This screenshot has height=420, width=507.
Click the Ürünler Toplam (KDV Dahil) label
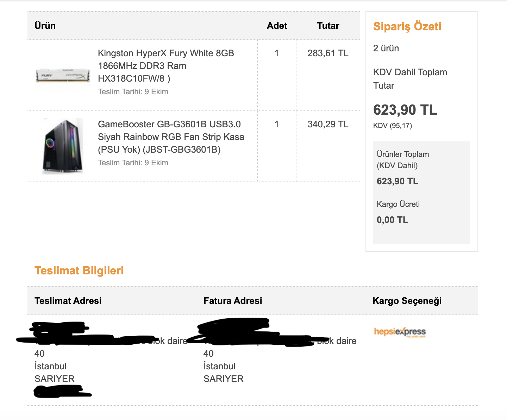(403, 160)
